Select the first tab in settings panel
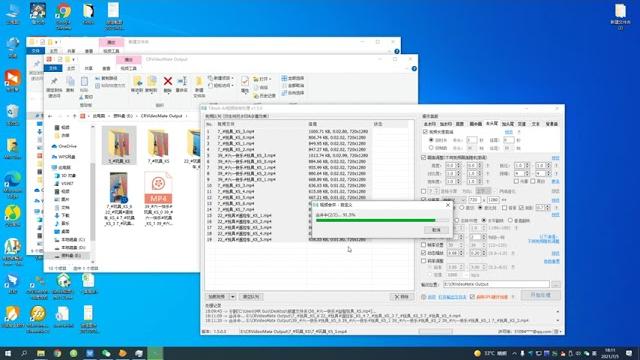 coord(430,124)
